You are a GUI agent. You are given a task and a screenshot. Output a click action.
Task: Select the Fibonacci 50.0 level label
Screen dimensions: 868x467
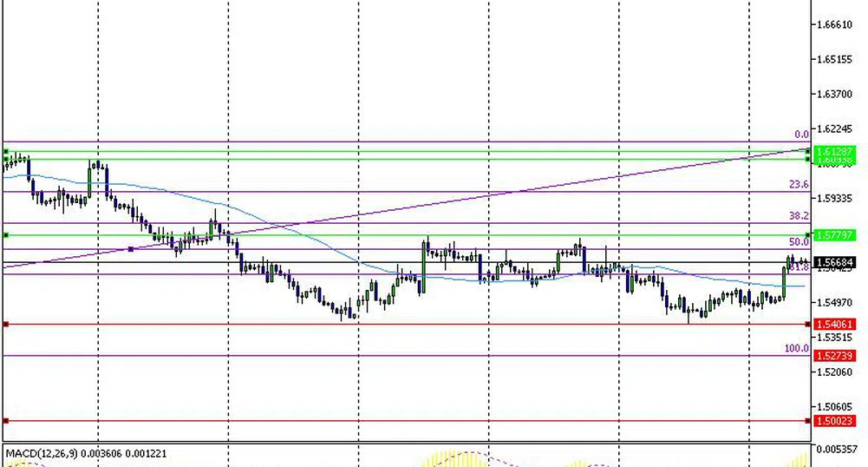[x=798, y=242]
